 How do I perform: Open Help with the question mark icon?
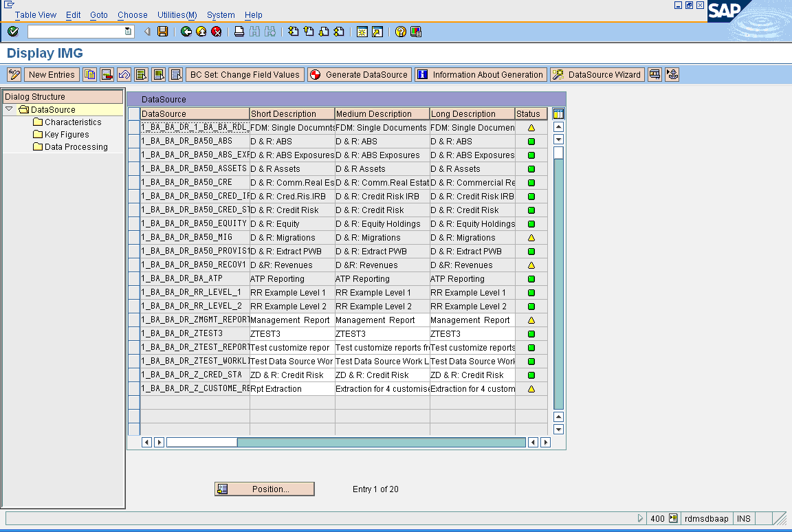pos(401,32)
